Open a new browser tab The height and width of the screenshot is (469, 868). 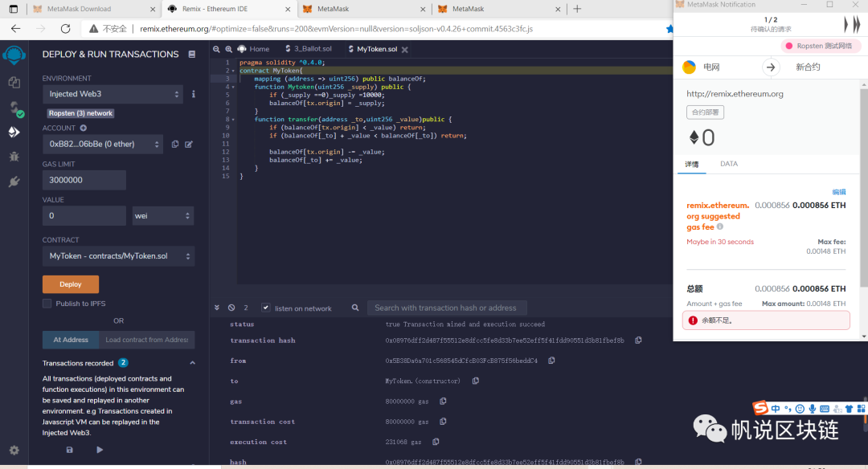coord(577,9)
